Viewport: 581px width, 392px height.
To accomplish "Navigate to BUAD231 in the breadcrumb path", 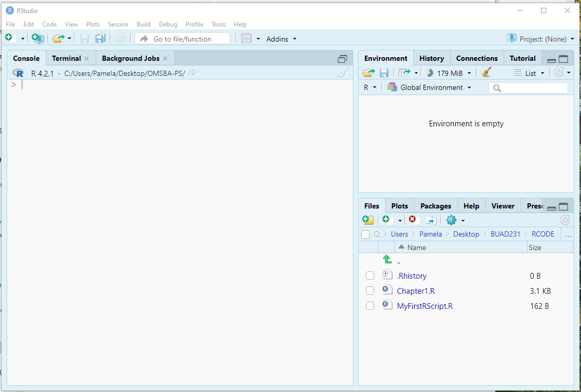I will [x=506, y=234].
